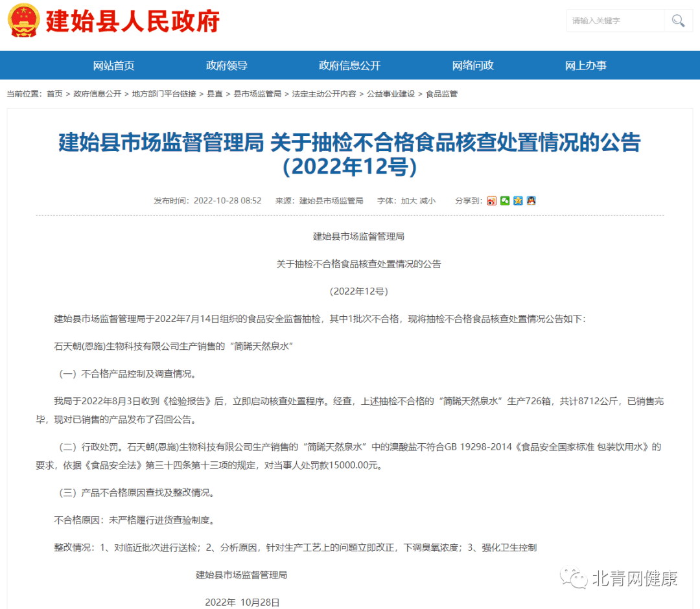Share article to WeChat

pos(505,201)
